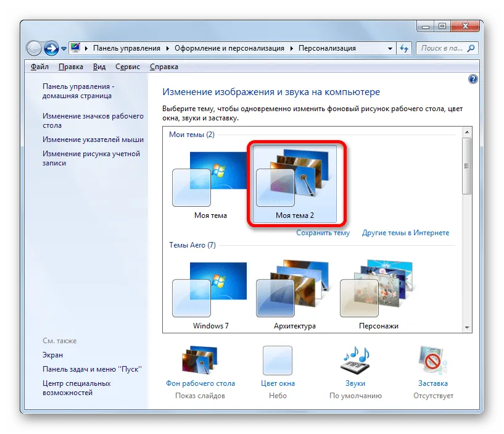This screenshot has width=504, height=434.
Task: Click the Refresh button beside address bar
Action: tap(404, 49)
